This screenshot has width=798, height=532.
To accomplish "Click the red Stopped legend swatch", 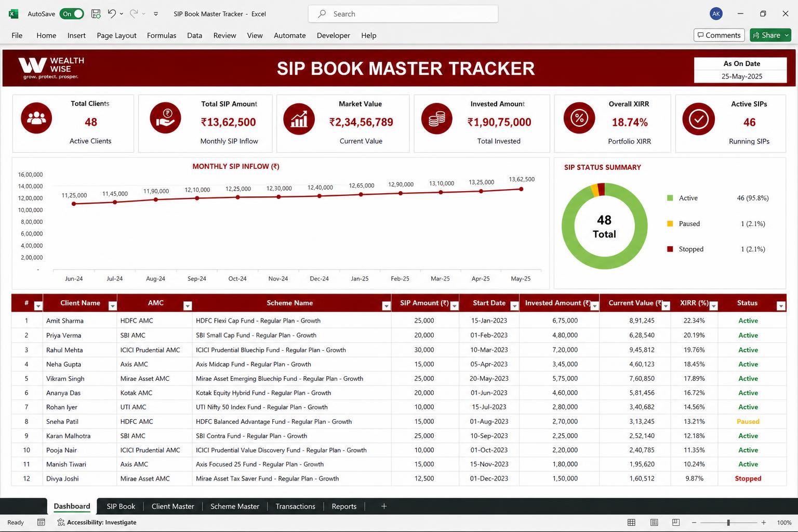I will click(670, 249).
